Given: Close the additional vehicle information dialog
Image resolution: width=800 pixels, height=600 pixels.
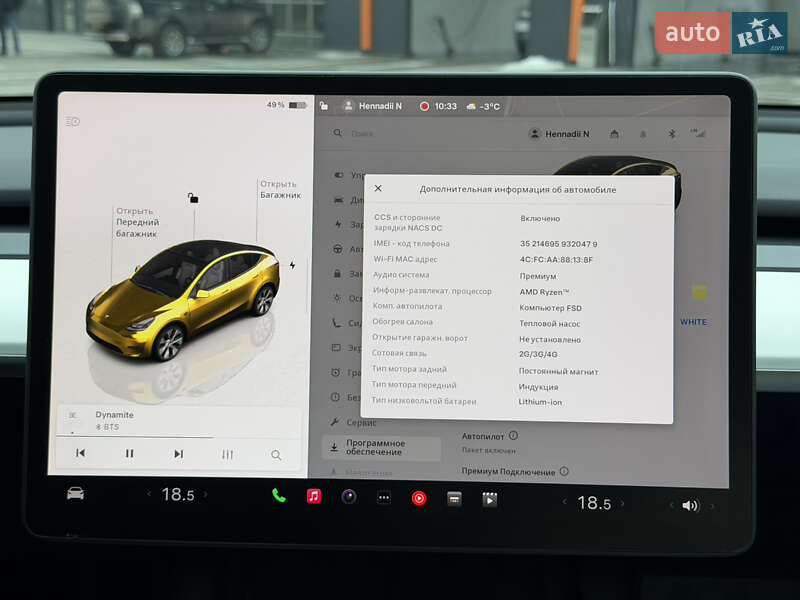Looking at the screenshot, I should click(378, 188).
